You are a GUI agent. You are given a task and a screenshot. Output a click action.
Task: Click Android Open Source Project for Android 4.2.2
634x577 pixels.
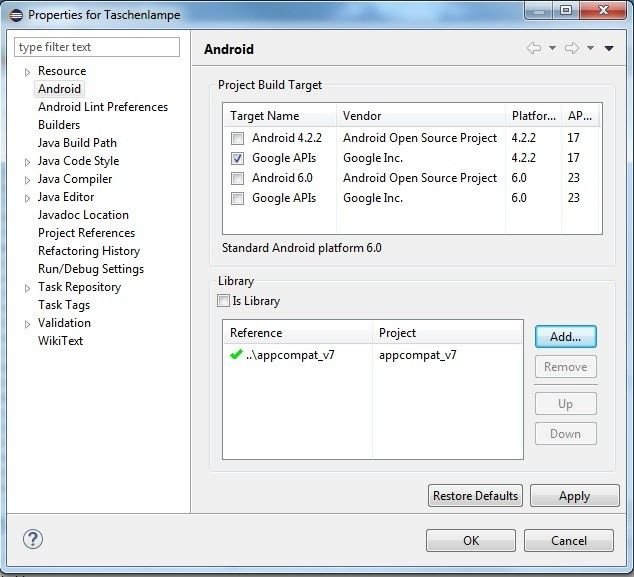420,138
